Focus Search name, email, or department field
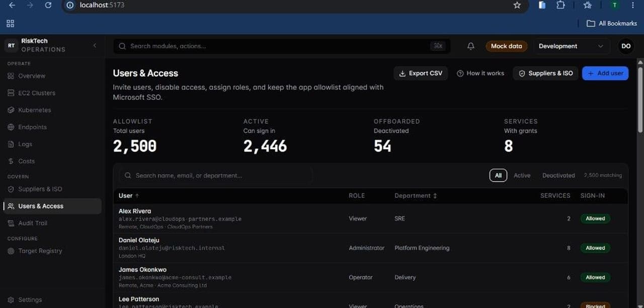 [216, 175]
